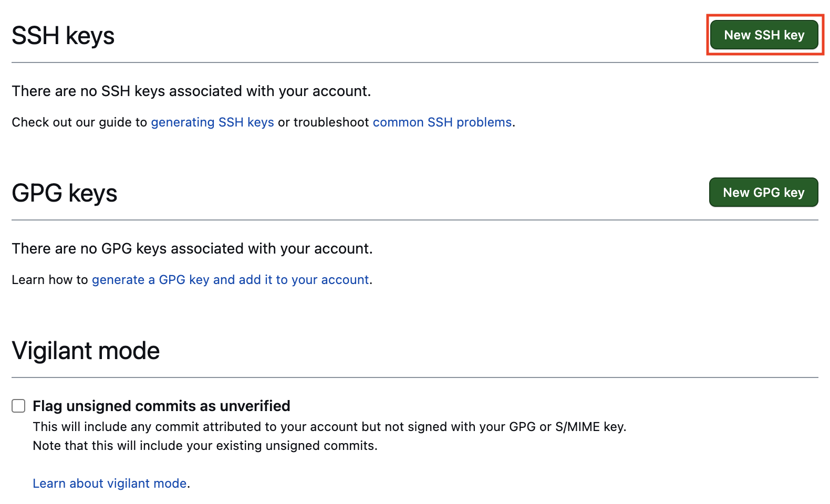Click the Flag unsigned commits as unverified label
The image size is (830, 504).
pyautogui.click(x=161, y=406)
